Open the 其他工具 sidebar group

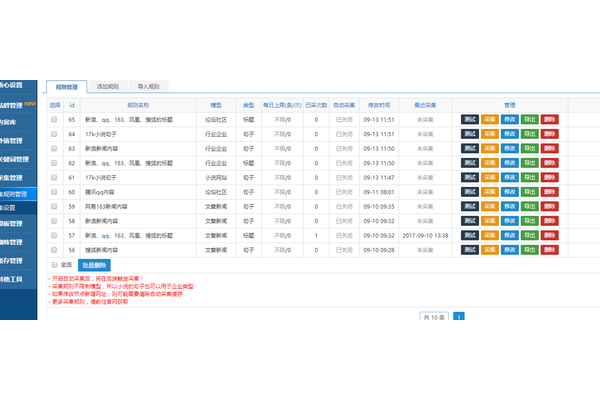18,279
